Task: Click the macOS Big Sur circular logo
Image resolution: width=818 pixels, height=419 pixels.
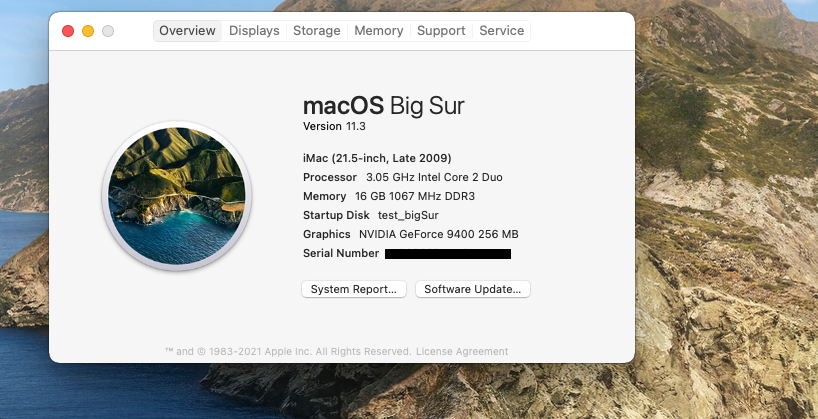Action: click(x=176, y=196)
